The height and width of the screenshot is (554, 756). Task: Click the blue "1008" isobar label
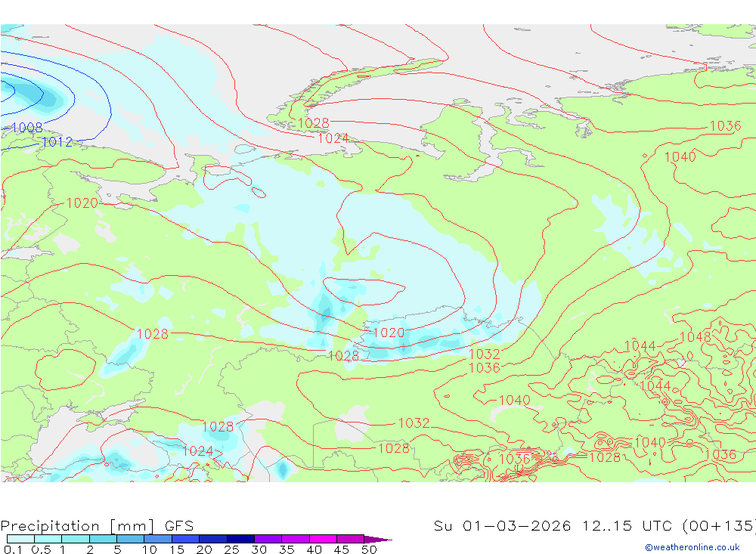(27, 128)
